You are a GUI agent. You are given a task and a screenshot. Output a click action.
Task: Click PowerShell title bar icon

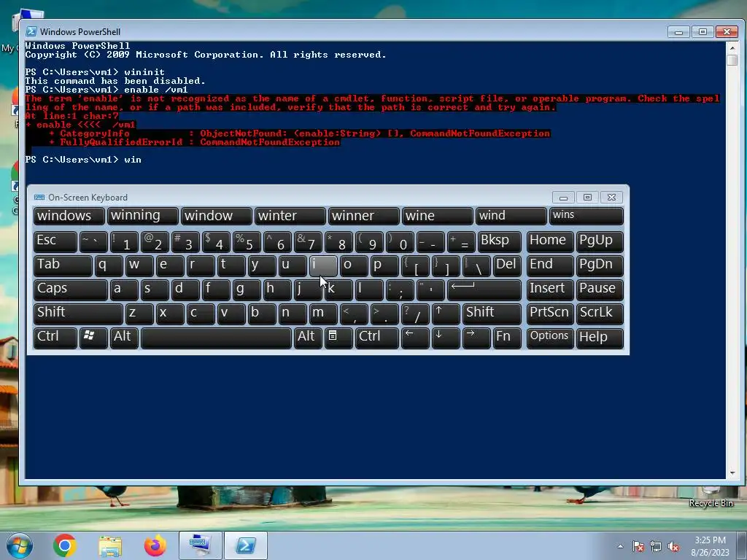point(31,31)
